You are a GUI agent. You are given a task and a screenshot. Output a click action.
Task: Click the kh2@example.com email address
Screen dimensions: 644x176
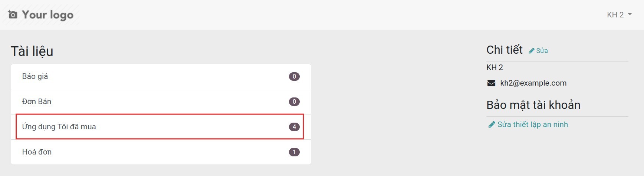click(533, 83)
